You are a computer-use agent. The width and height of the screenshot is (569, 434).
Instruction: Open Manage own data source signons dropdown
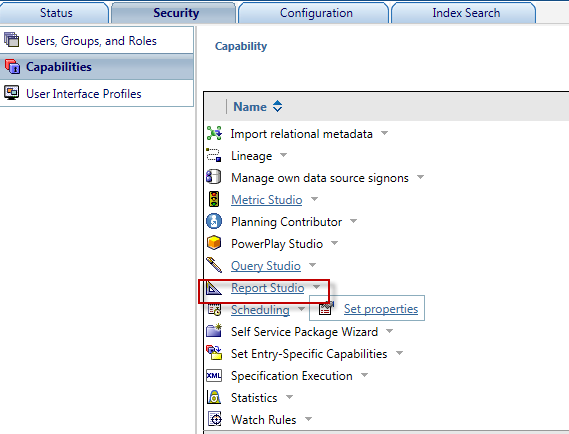point(420,177)
